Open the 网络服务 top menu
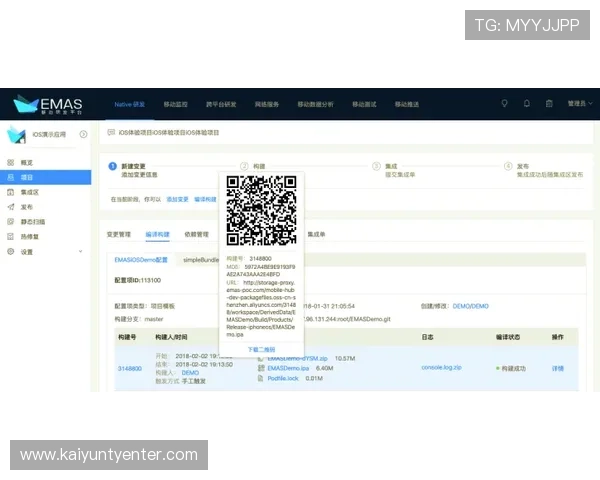This screenshot has width=600, height=480. [x=267, y=104]
